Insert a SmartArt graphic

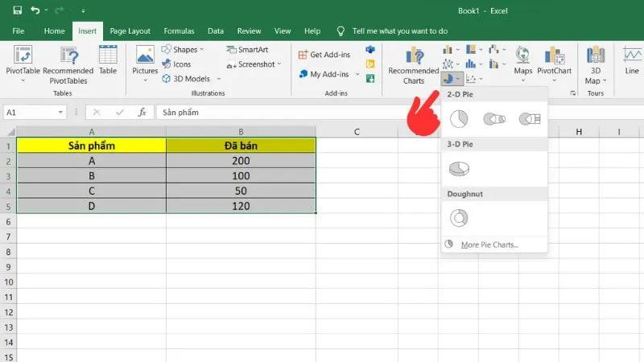[247, 50]
